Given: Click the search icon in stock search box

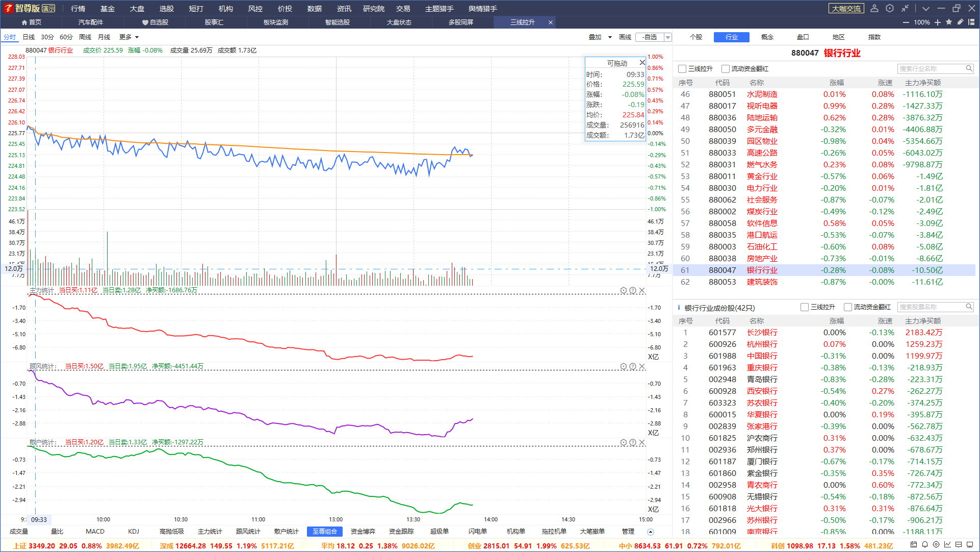Looking at the screenshot, I should pyautogui.click(x=969, y=307).
